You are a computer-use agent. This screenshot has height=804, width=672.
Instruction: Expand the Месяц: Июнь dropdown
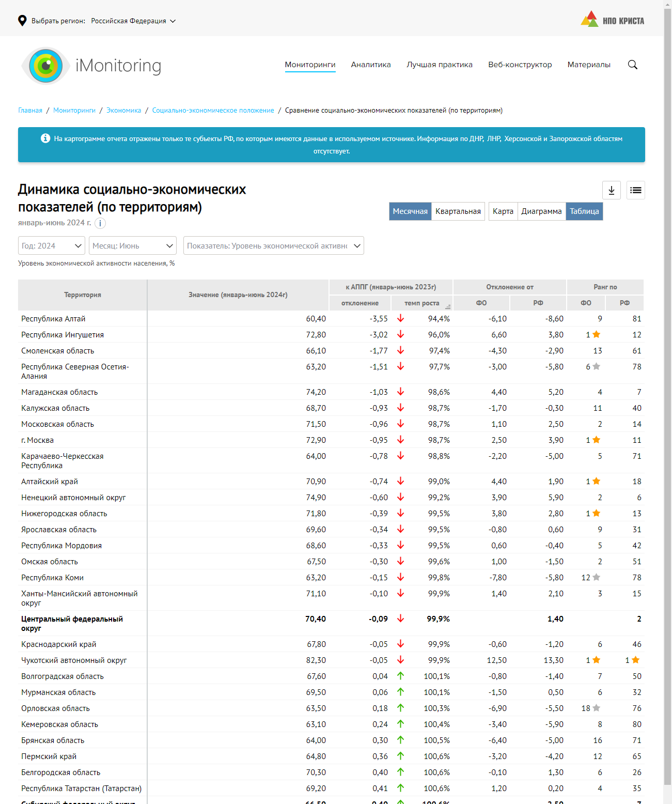tap(133, 245)
